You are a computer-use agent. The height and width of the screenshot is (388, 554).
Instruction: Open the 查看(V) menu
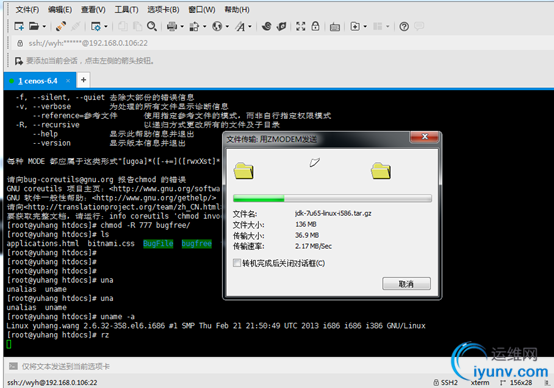[93, 10]
